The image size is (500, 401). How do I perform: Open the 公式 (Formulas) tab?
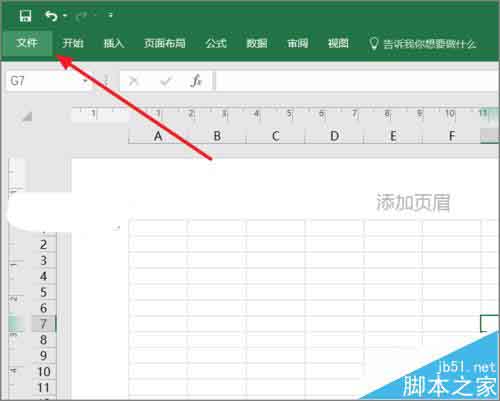tap(216, 43)
